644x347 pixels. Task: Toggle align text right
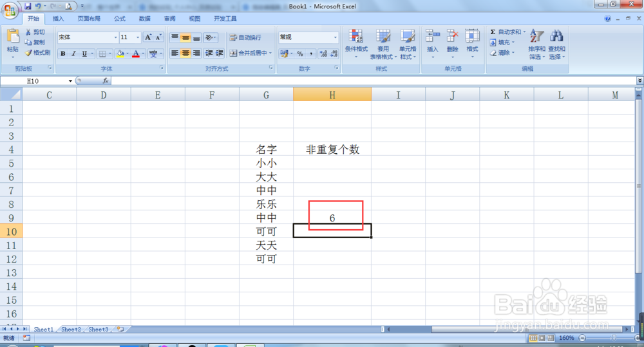[x=196, y=53]
